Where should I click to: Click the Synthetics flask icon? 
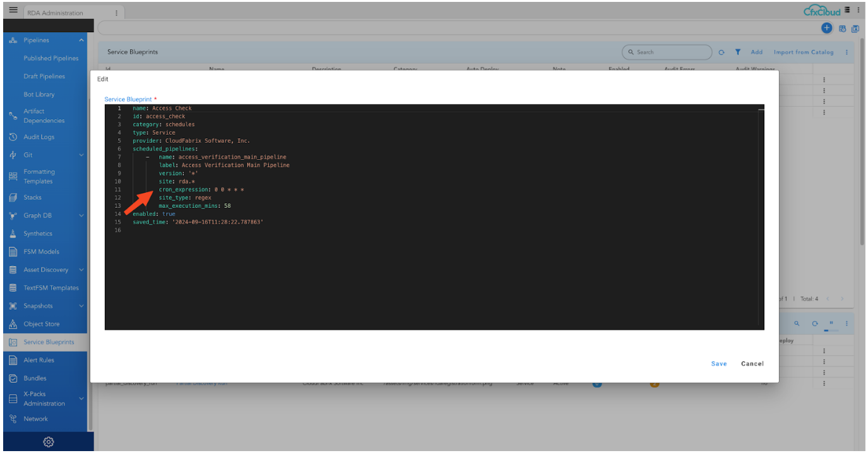13,234
